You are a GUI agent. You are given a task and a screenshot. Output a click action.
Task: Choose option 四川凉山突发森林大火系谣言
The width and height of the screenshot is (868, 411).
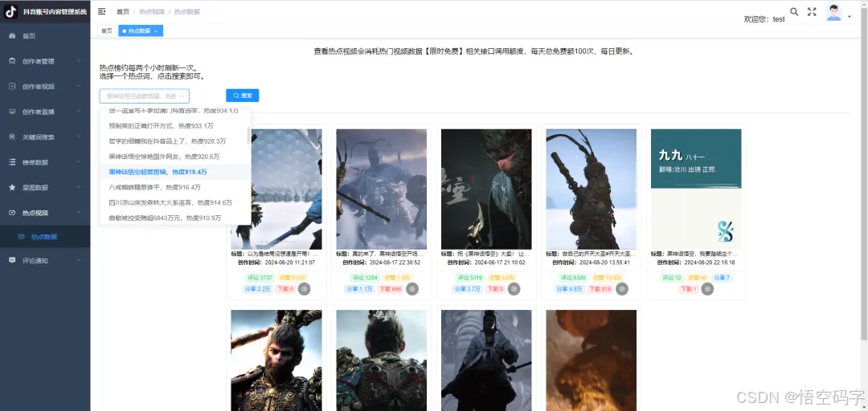pos(175,203)
